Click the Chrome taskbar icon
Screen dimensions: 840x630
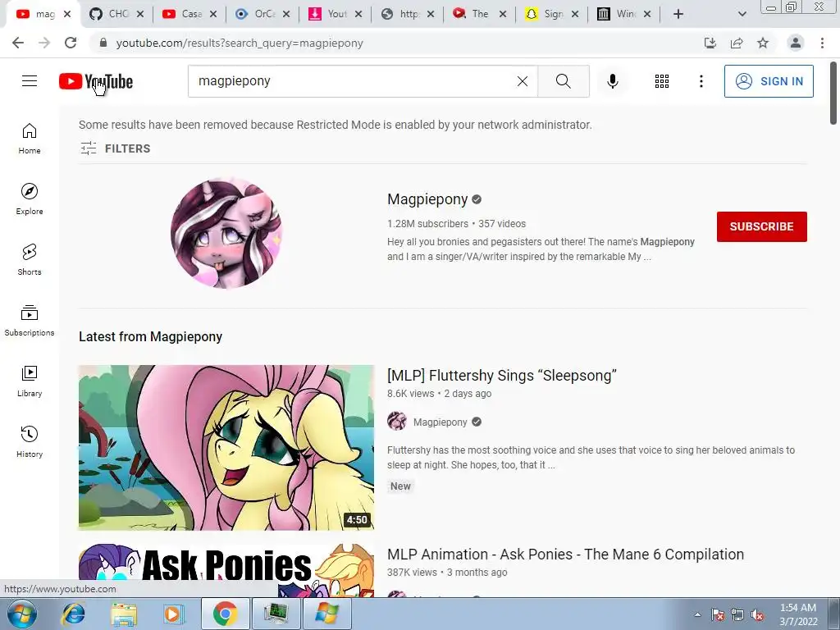(225, 614)
